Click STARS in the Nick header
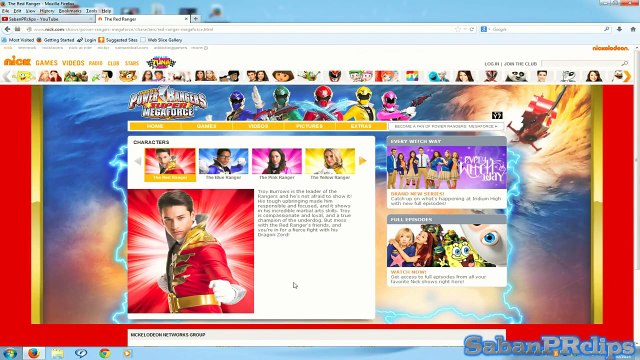The image size is (640, 360). tap(132, 63)
